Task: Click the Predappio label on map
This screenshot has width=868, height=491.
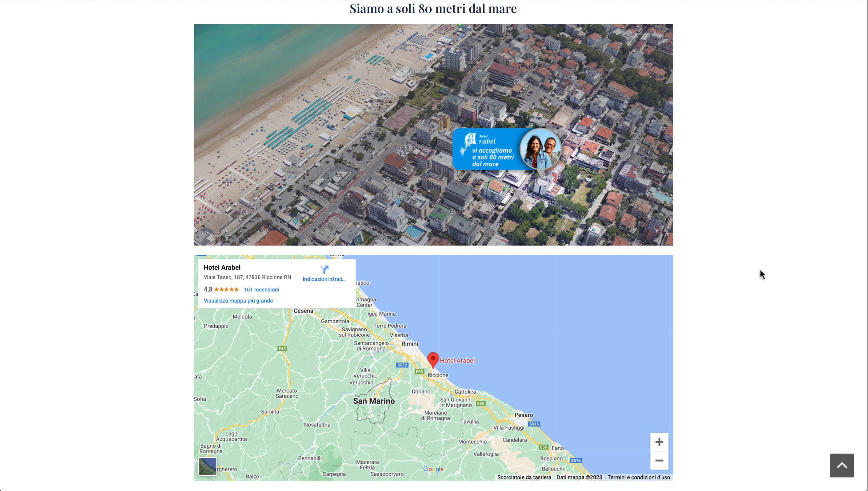Action: point(216,326)
